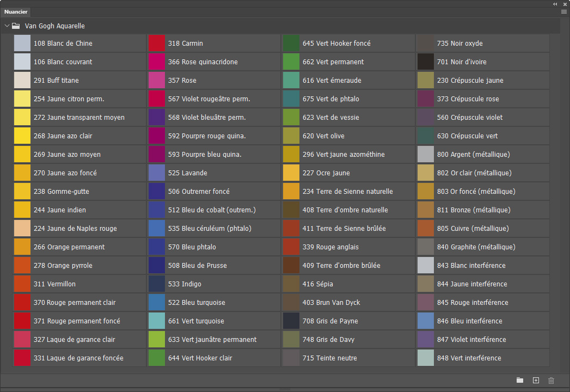
Task: Click the text "805 Cuivre (métallique)"
Action: coord(473,228)
